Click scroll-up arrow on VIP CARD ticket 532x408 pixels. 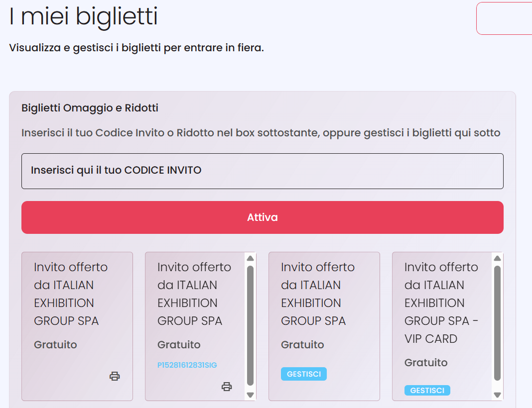(497, 258)
